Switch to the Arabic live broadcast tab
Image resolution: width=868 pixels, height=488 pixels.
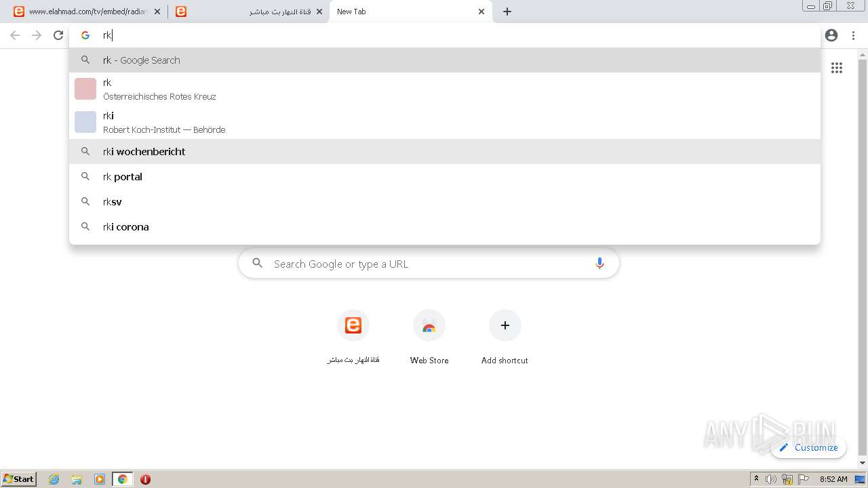[248, 12]
